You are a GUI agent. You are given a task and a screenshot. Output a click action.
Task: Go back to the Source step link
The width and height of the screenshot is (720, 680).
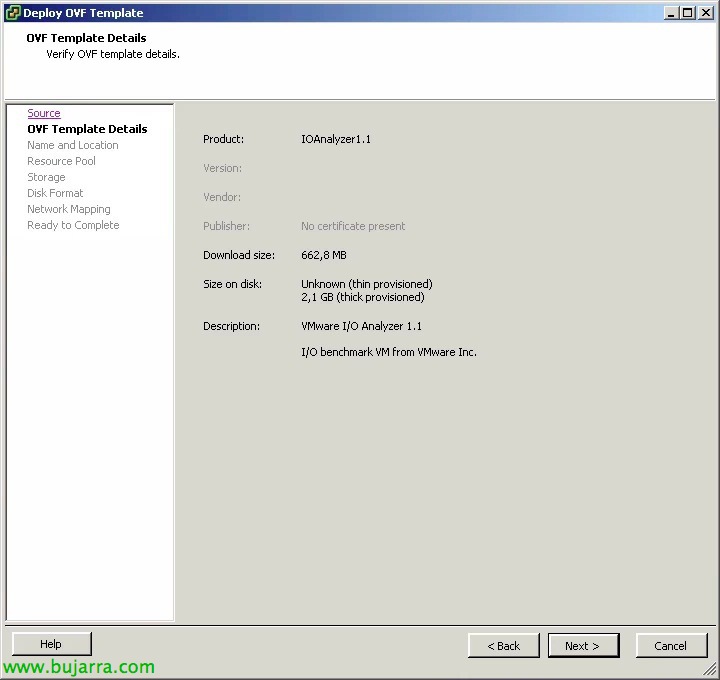click(x=44, y=113)
